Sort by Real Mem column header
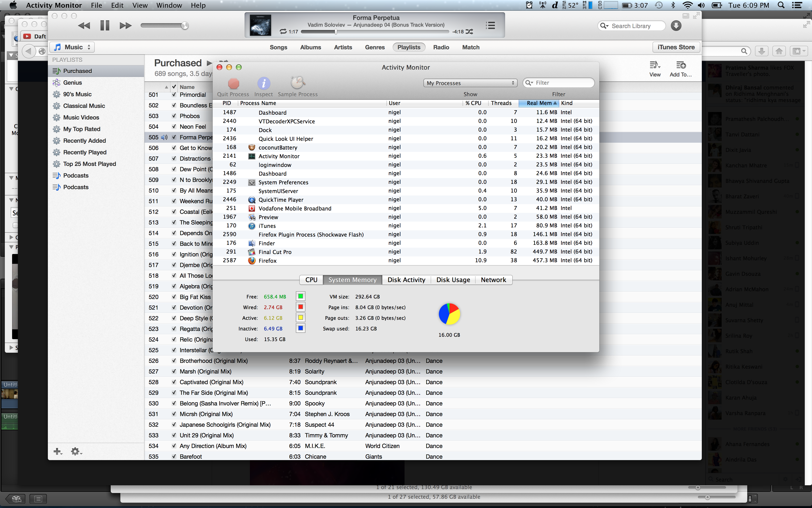812x508 pixels. (x=538, y=103)
